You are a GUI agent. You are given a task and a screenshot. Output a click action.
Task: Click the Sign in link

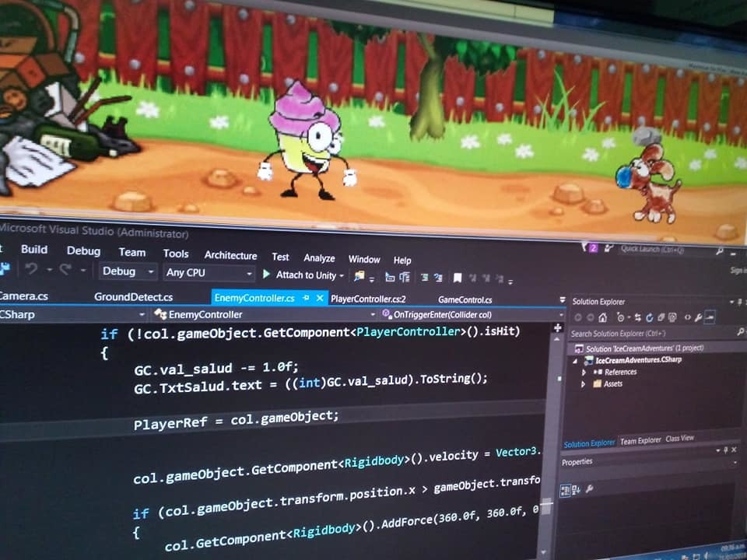pyautogui.click(x=738, y=270)
